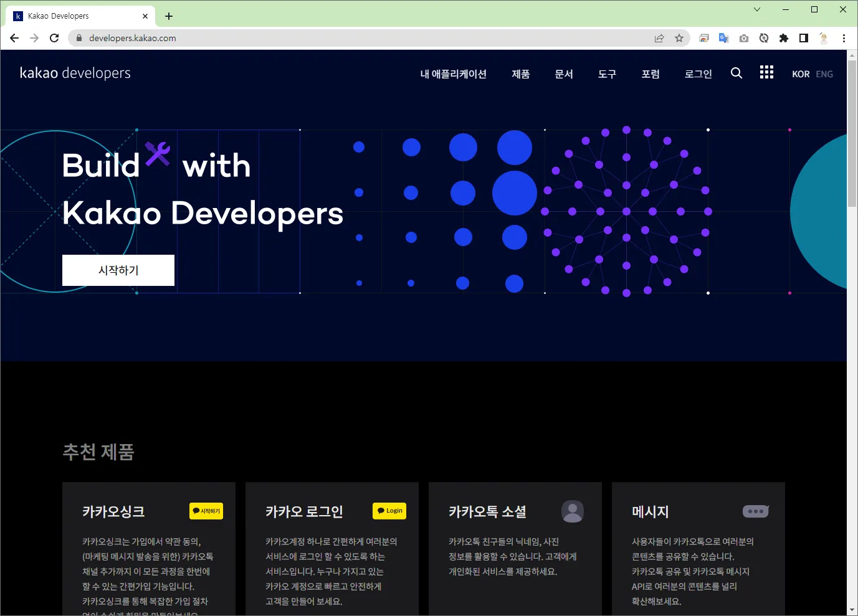Screen dimensions: 858x616
Task: Click the address bar URL developers.kakao.com
Action: pos(132,38)
